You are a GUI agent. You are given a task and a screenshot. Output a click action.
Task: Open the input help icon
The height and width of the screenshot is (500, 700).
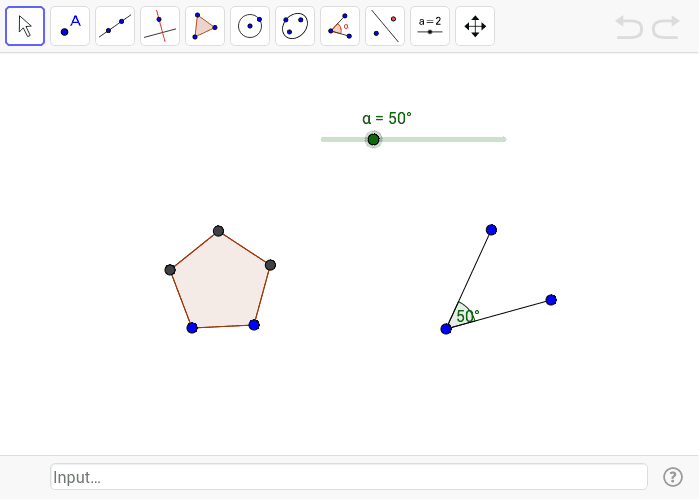pyautogui.click(x=672, y=477)
